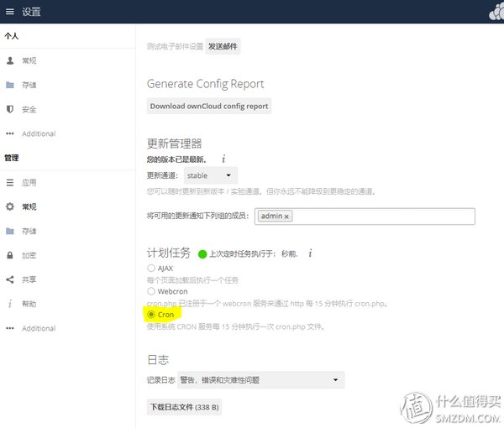504x428 pixels.
Task: Click the personal Additional dots icon
Action: click(10, 133)
